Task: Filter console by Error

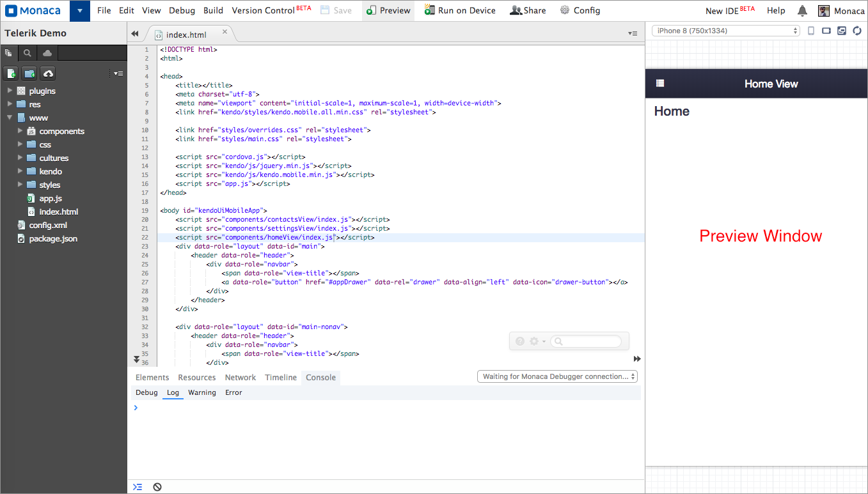Action: tap(233, 392)
